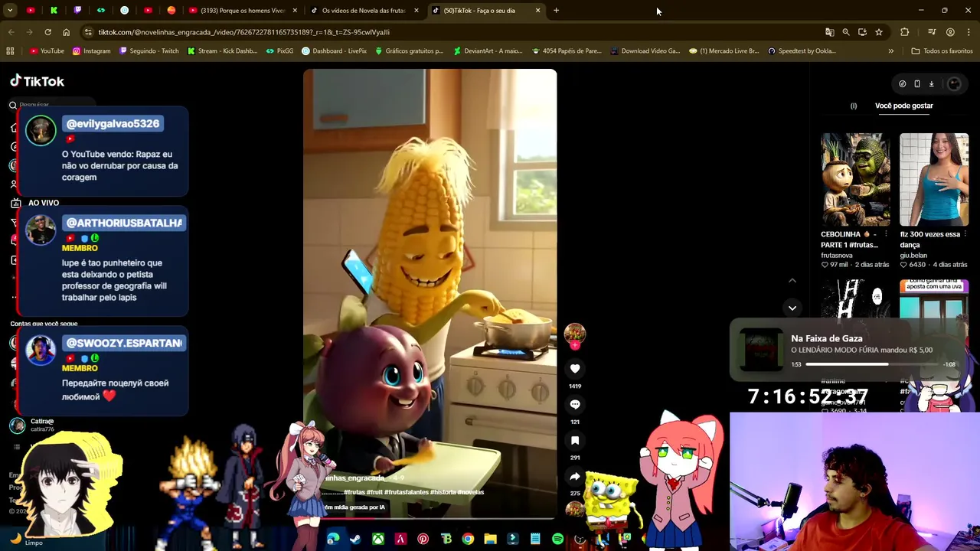Click the zoom magnifier icon in the address bar
The height and width of the screenshot is (551, 980).
(x=846, y=32)
